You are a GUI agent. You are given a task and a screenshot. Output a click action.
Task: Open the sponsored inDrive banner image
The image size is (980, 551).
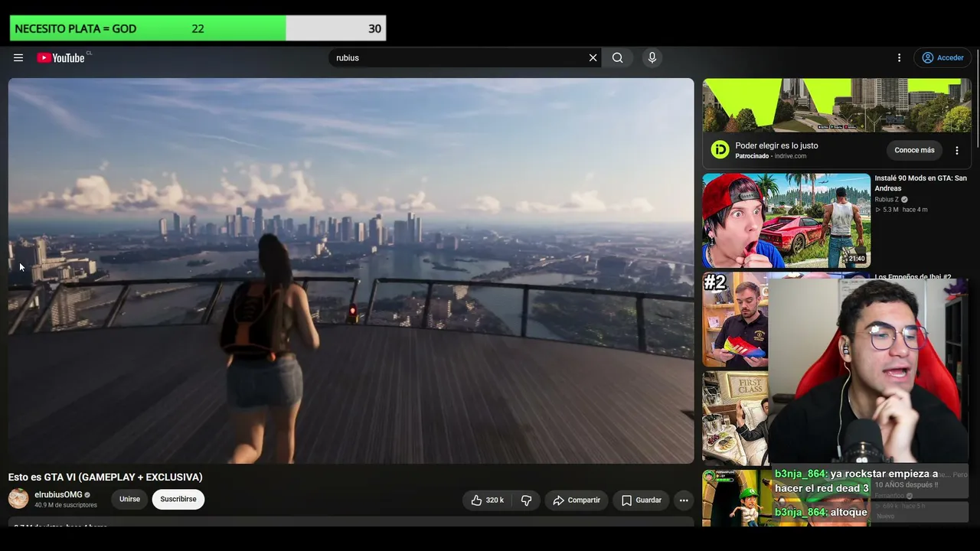pyautogui.click(x=837, y=105)
